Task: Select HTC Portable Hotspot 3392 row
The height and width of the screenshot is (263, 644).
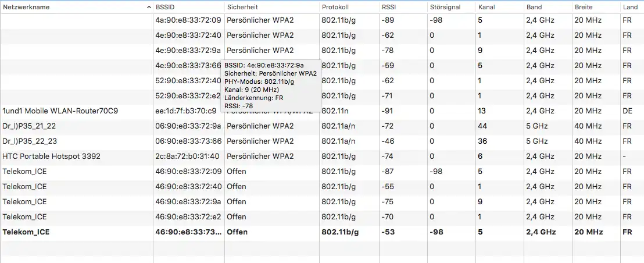Action: click(51, 156)
